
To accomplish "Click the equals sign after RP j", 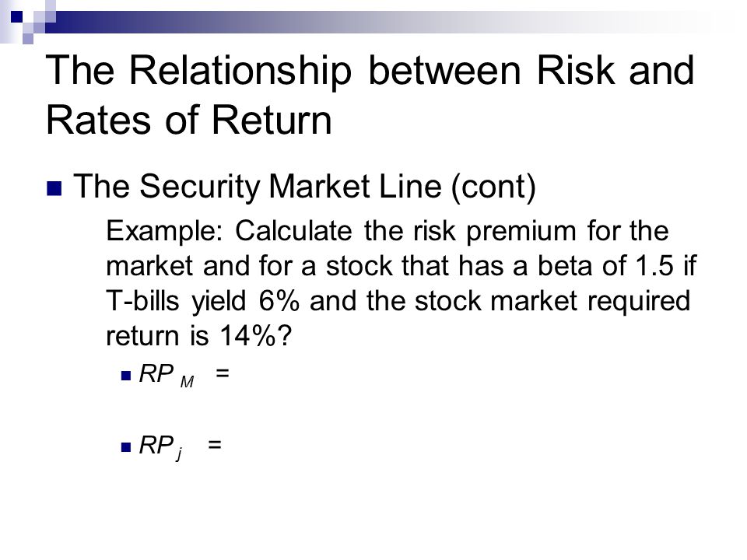I will point(215,445).
